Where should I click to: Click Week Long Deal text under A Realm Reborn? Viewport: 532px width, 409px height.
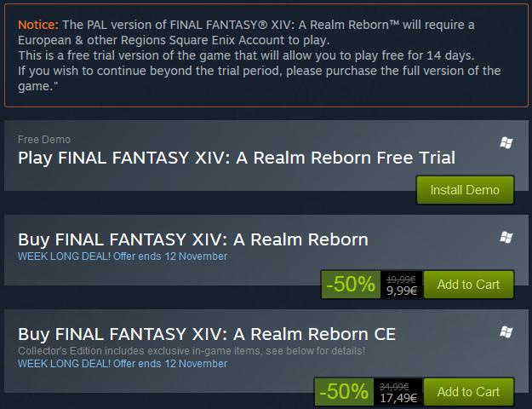tap(123, 256)
